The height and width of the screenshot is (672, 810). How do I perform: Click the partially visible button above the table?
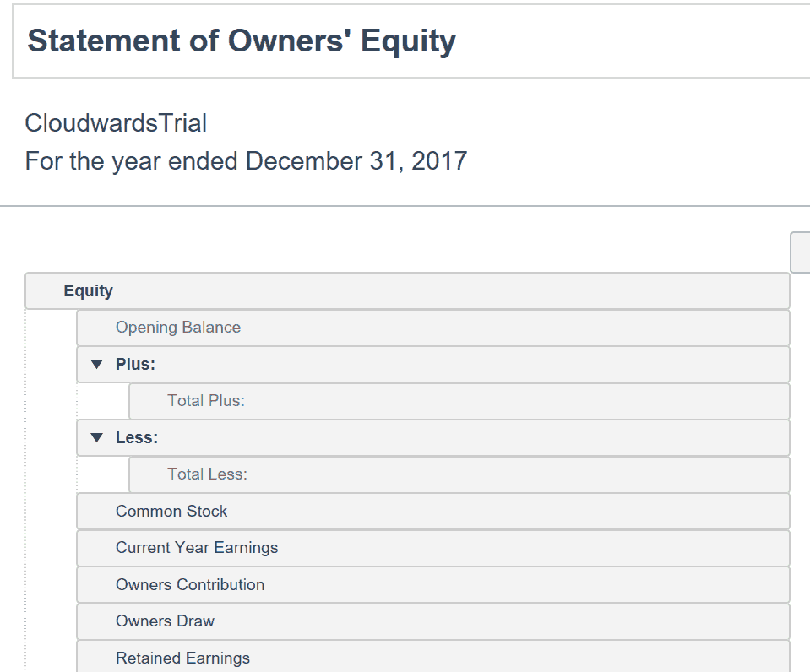800,252
